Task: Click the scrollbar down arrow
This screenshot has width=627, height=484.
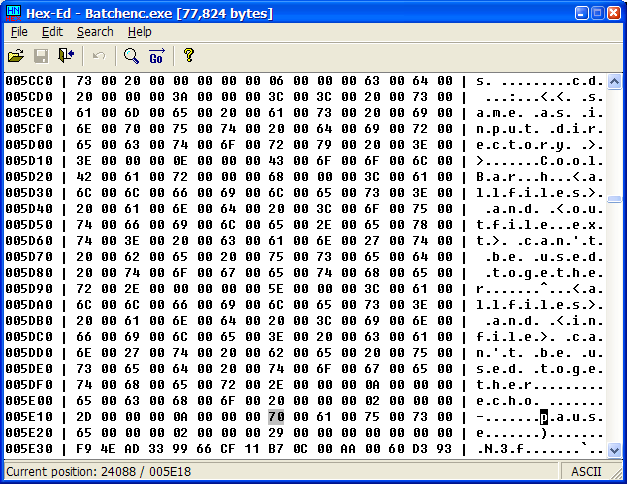Action: pyautogui.click(x=614, y=450)
